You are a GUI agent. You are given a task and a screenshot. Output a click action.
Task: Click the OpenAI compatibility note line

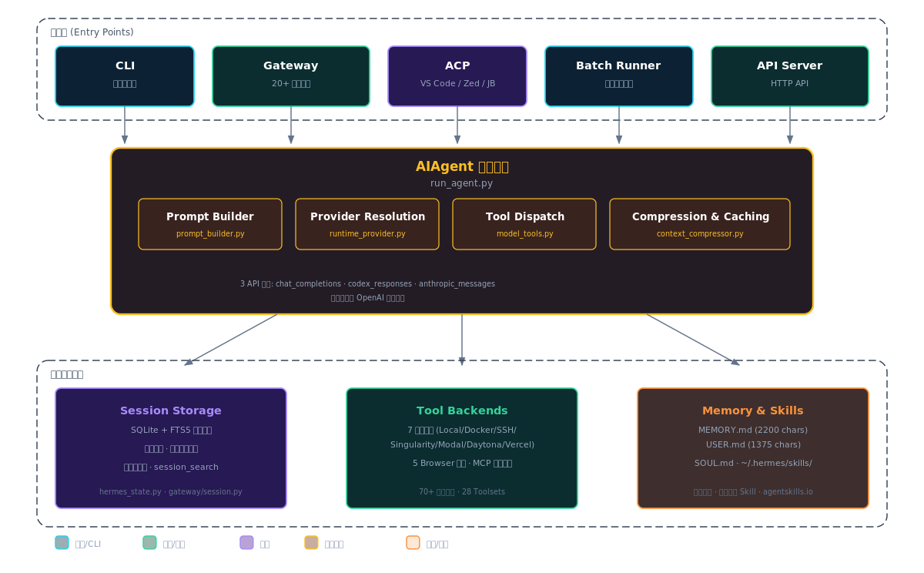pos(367,297)
